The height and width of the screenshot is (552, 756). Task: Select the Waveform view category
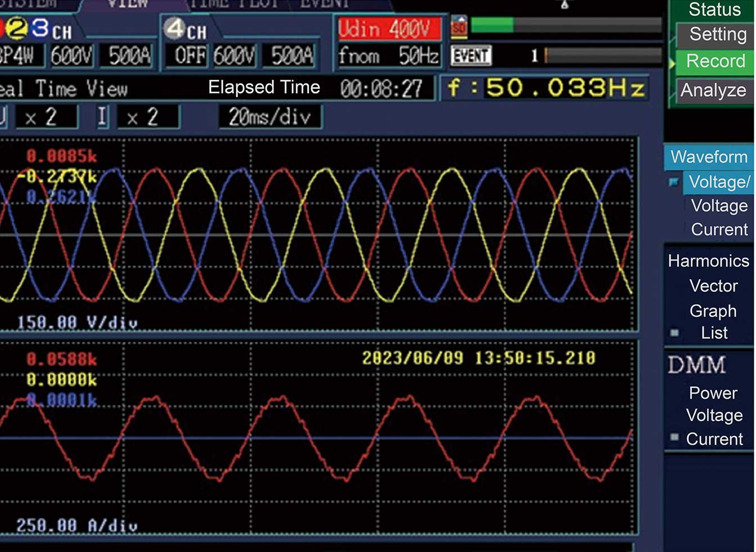point(709,157)
